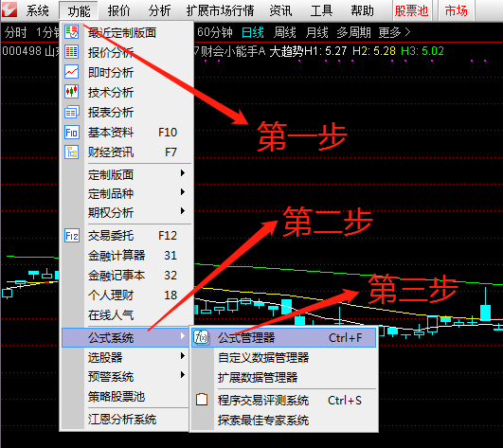The image size is (503, 448).
Task: Select 江恩分析系统 menu entry
Action: 125,420
